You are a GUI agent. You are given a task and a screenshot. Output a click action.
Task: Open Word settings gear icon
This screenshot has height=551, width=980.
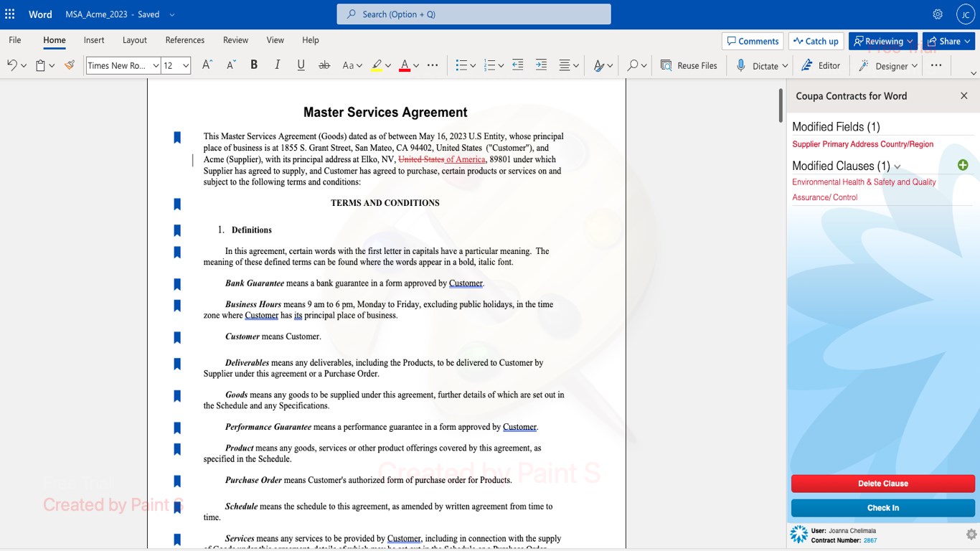tap(938, 14)
